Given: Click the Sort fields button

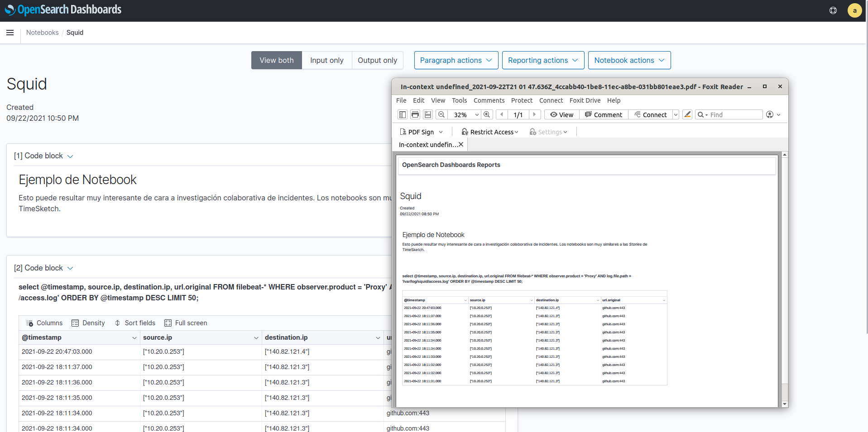Looking at the screenshot, I should [135, 323].
